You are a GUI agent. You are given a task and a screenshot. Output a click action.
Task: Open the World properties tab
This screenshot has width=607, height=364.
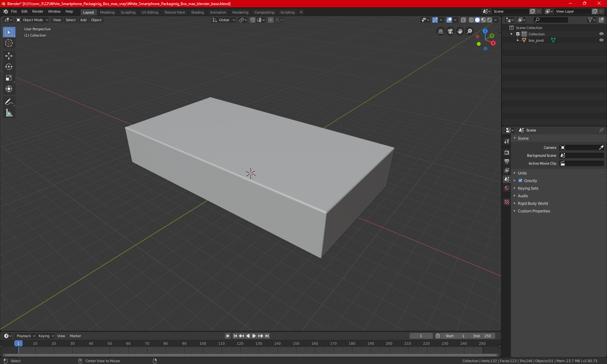507,188
